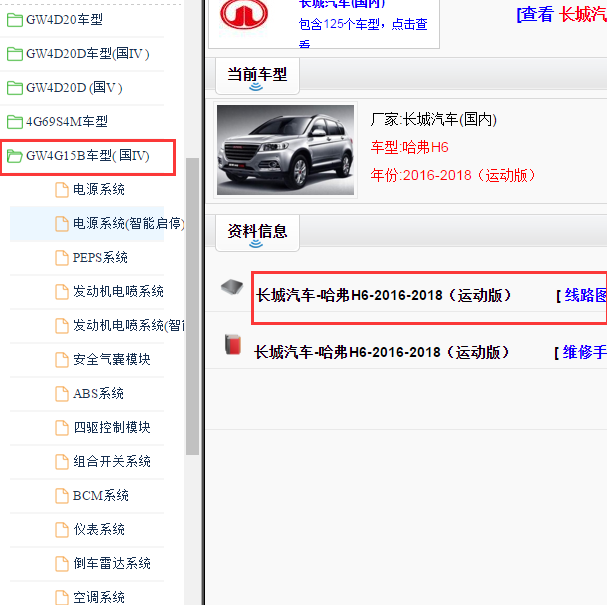Click document icon next to BCM系统
607x605 pixels.
click(62, 495)
